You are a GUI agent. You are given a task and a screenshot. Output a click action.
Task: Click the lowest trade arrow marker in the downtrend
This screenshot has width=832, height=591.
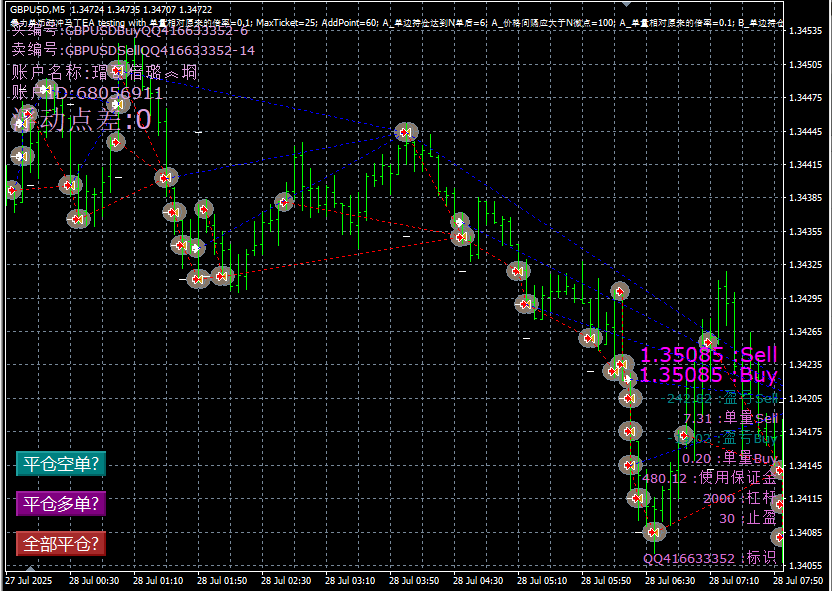point(654,531)
